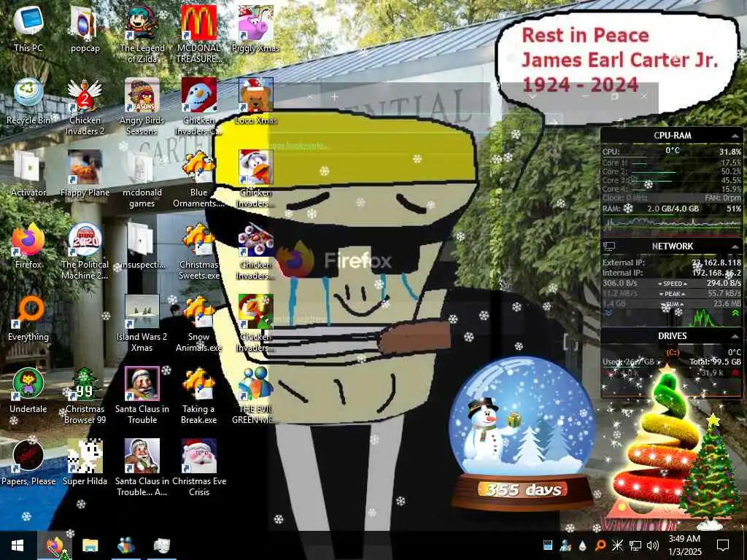Launch the Flappy Plane shortcut
The width and height of the screenshot is (747, 560).
(85, 174)
